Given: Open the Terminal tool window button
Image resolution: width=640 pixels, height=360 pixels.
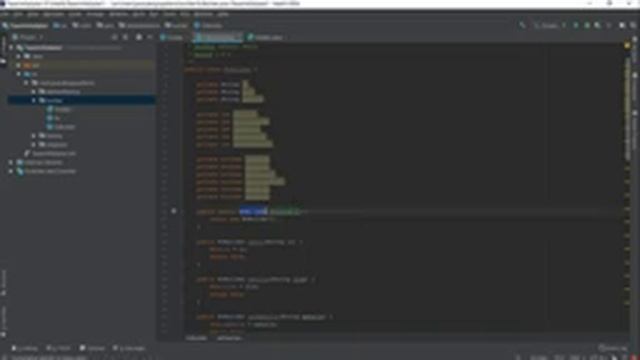Looking at the screenshot, I should 92,348.
